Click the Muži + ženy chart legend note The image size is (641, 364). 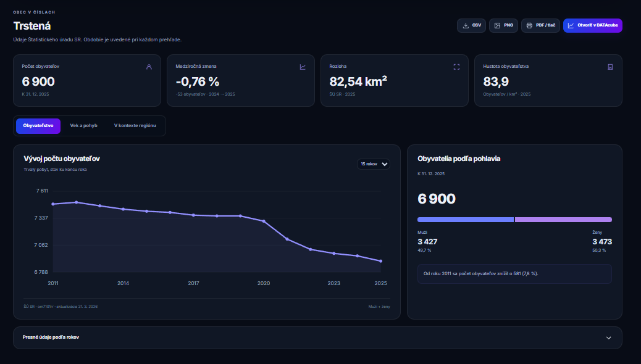click(x=379, y=307)
